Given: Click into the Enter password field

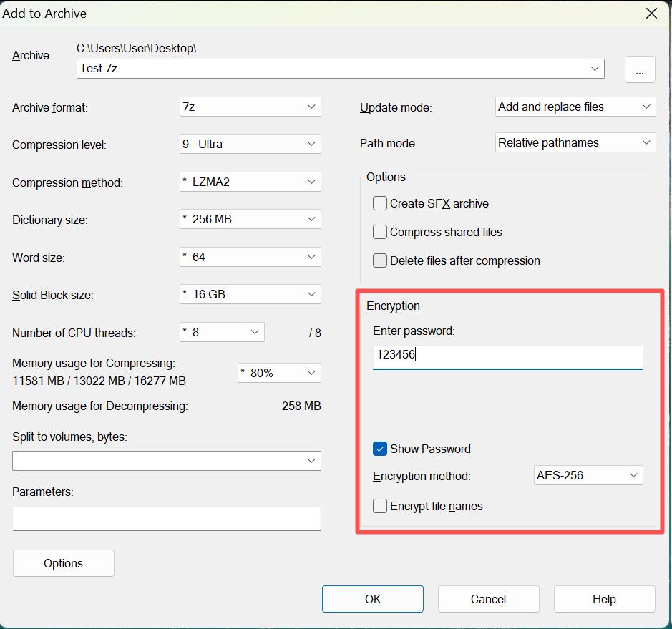Looking at the screenshot, I should click(507, 355).
